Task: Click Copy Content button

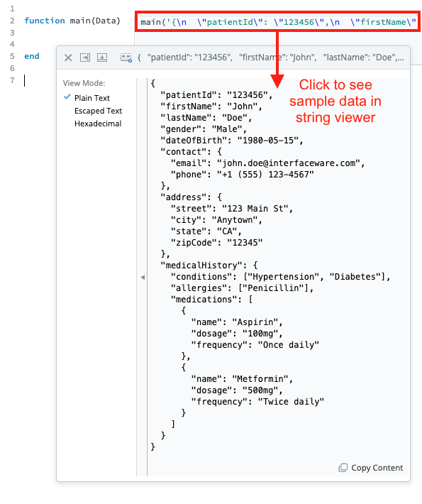Action: [371, 468]
